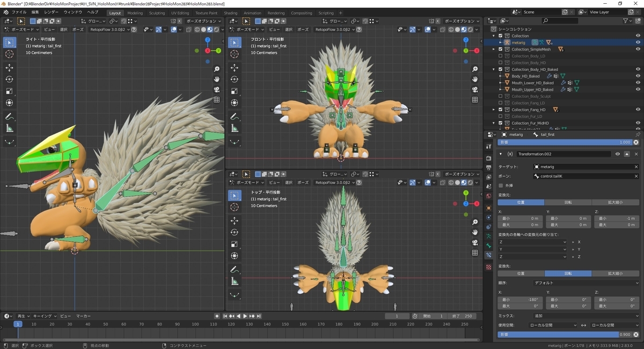Collapse the Collection_Body_HD_Baked tree item
Image resolution: width=644 pixels, height=349 pixels.
[x=494, y=69]
